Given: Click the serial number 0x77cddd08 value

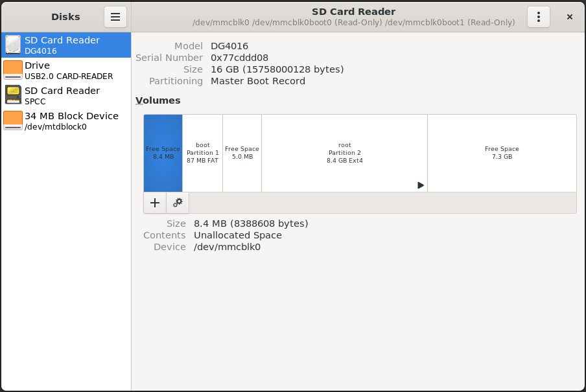Looking at the screenshot, I should click(240, 58).
